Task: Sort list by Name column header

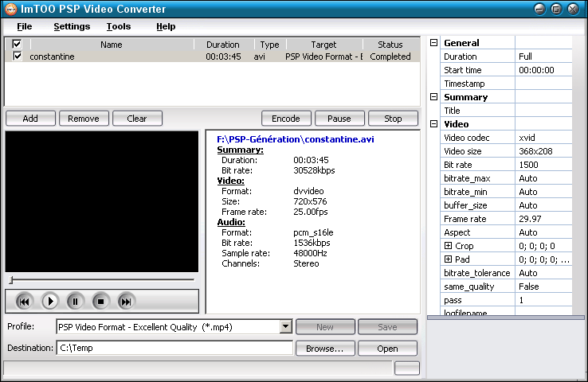Action: (112, 45)
